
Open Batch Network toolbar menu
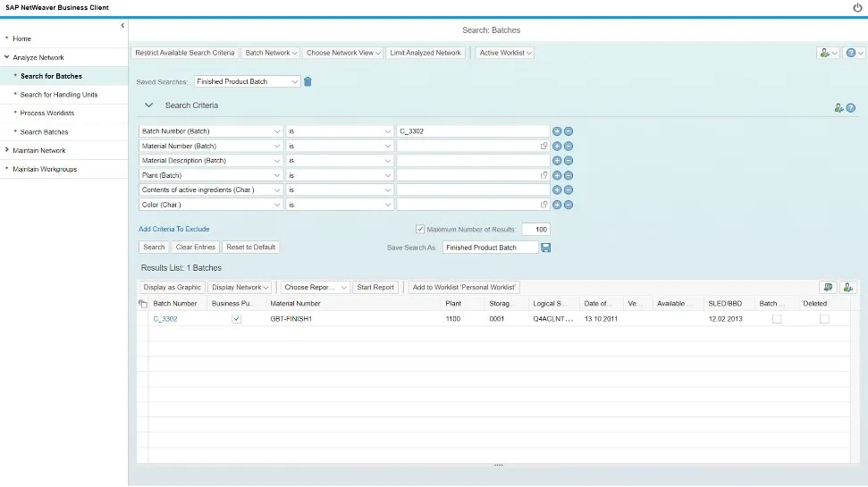(271, 53)
